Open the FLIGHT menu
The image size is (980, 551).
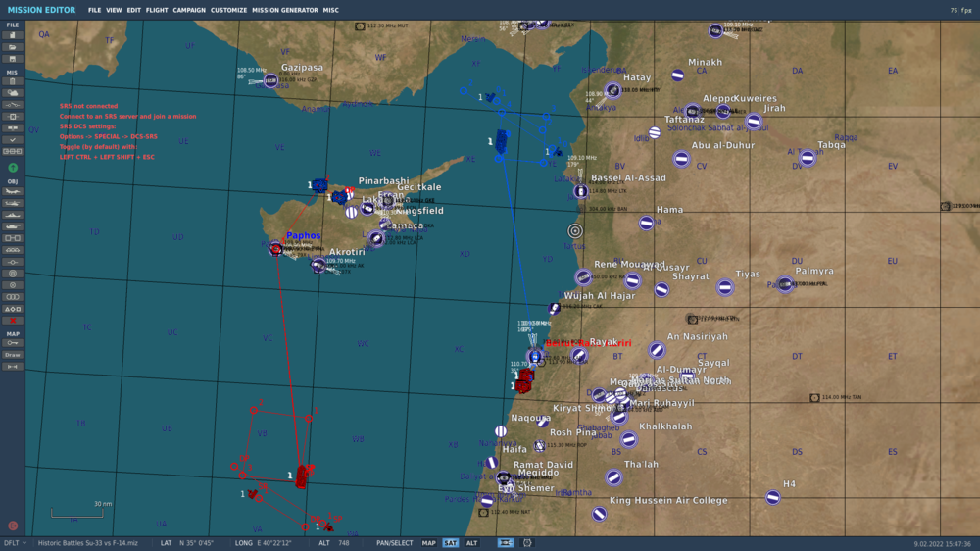tap(157, 10)
